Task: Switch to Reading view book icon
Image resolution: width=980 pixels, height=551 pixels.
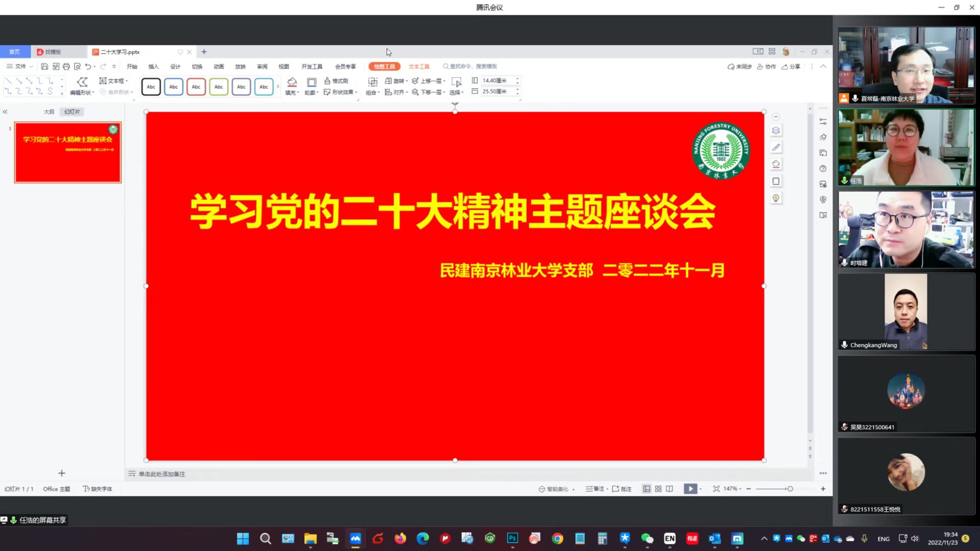Action: tap(669, 489)
